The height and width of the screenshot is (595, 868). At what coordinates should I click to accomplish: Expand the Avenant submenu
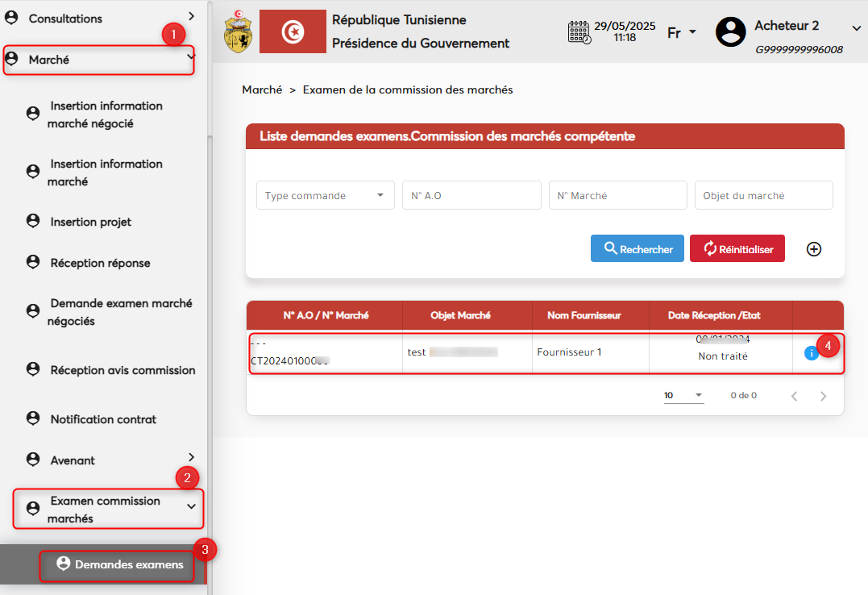tap(191, 457)
